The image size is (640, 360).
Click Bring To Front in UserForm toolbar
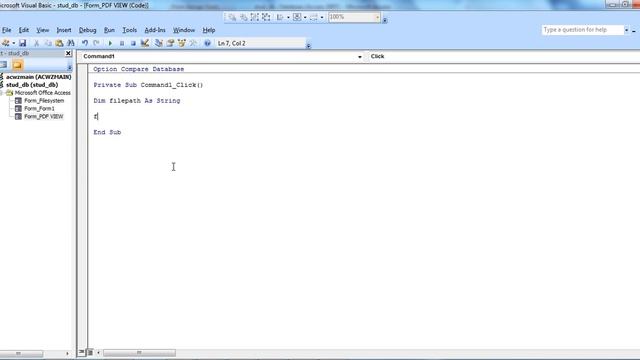(232, 17)
